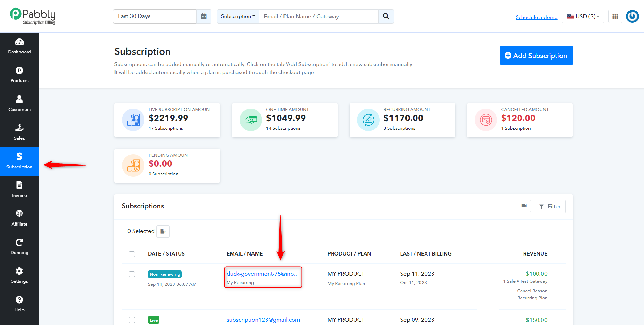Open the Customers menu item
Screen dimensions: 644x325
(x=19, y=104)
